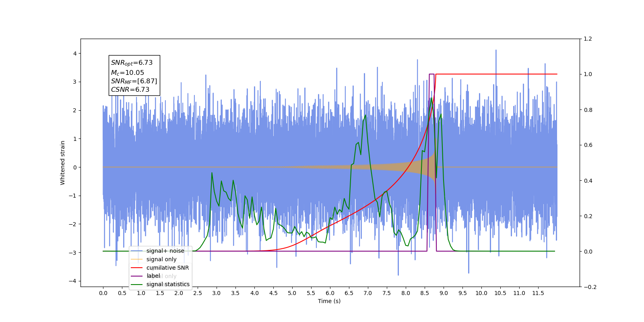Click the 'Time (s)' x-axis label
Viewport: 644px width, 322px height.
click(329, 301)
